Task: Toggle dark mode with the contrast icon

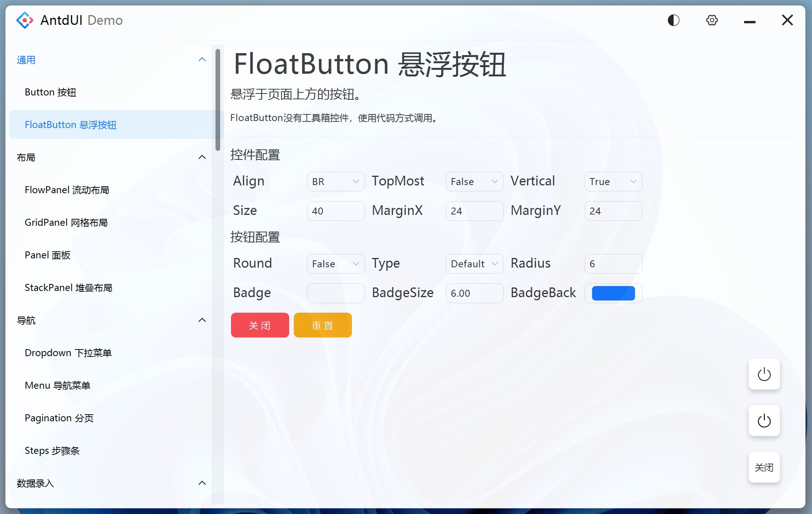Action: click(x=673, y=20)
